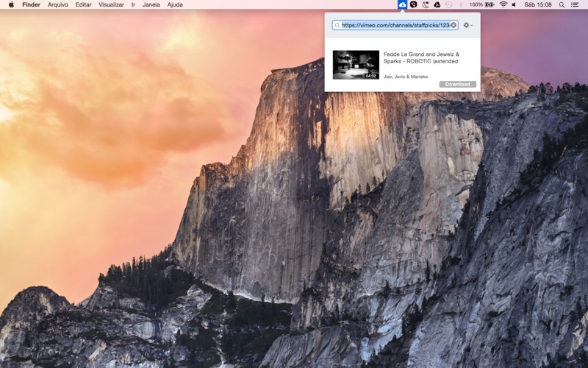Click the Job, Joris & Marieke author text
This screenshot has width=588, height=368.
pyautogui.click(x=406, y=77)
